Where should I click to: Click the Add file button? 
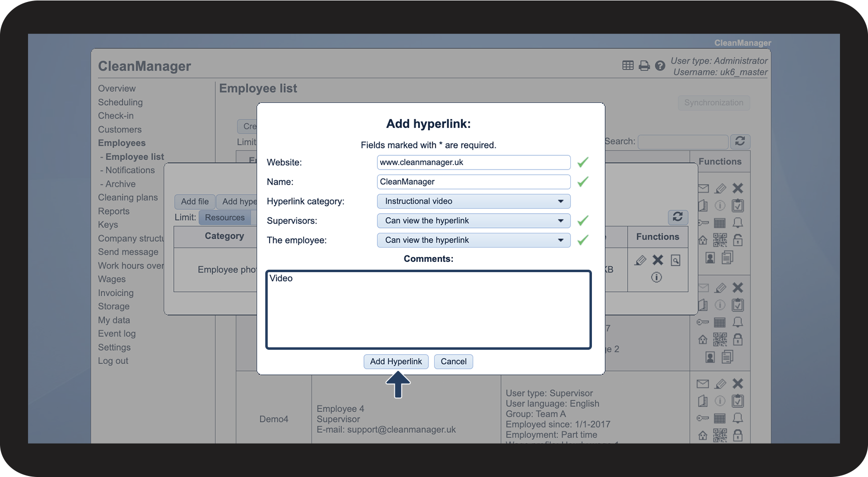coord(195,201)
